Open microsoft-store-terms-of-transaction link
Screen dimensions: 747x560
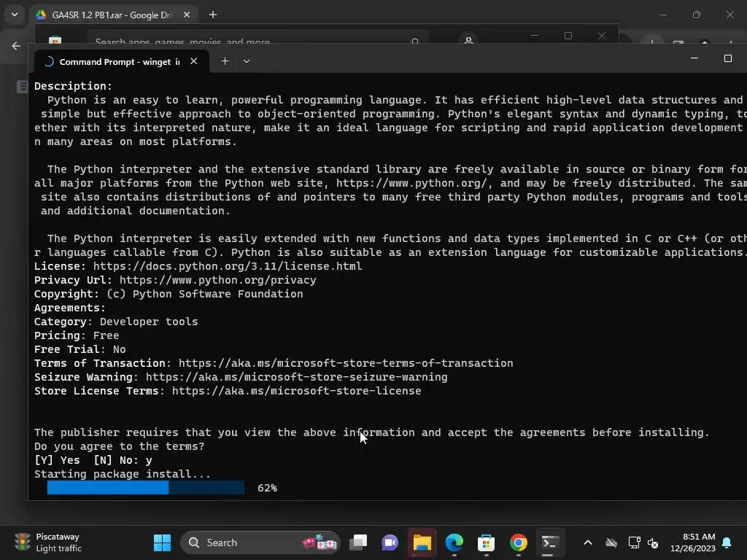click(346, 363)
